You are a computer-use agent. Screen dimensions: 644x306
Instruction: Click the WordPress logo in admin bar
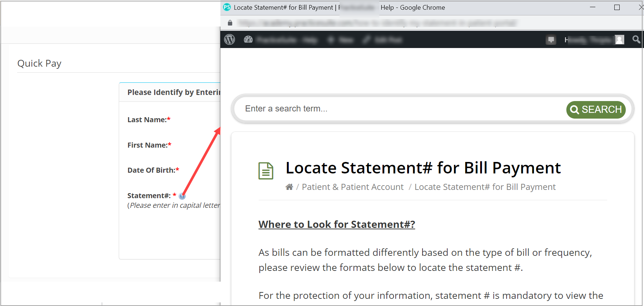(x=229, y=39)
